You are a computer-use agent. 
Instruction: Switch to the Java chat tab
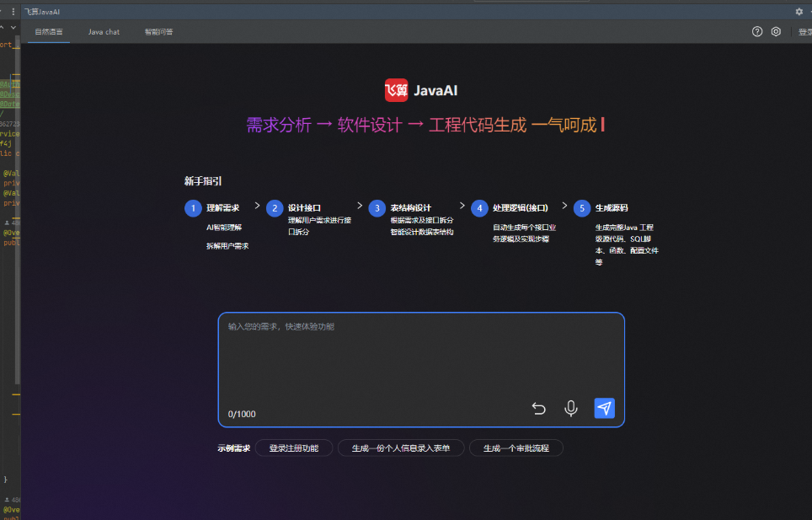click(104, 32)
